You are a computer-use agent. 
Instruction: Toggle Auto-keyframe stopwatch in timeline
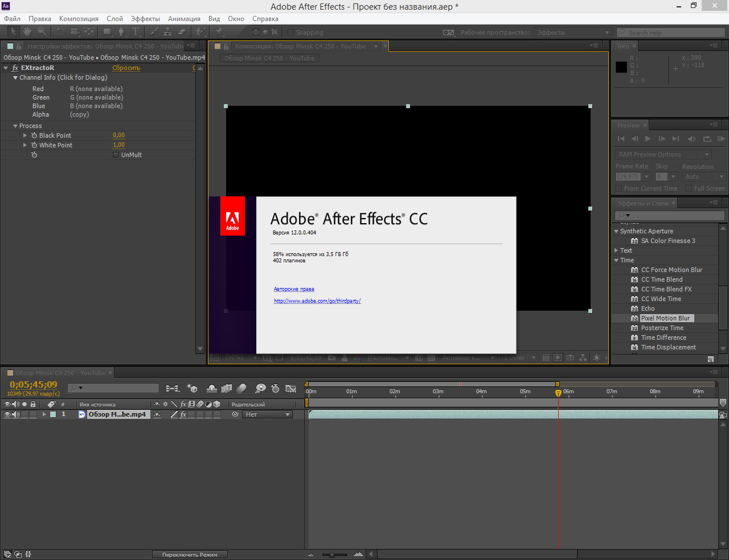coord(276,388)
